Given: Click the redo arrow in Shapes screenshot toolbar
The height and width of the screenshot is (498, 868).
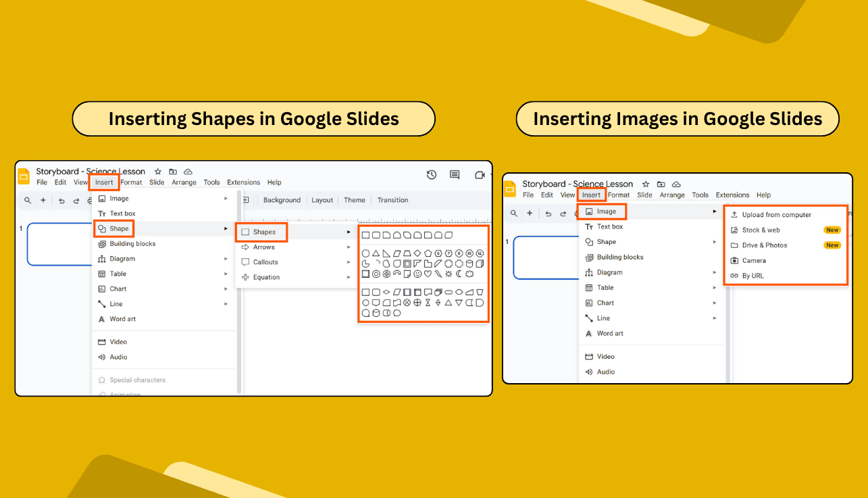Looking at the screenshot, I should click(x=76, y=201).
